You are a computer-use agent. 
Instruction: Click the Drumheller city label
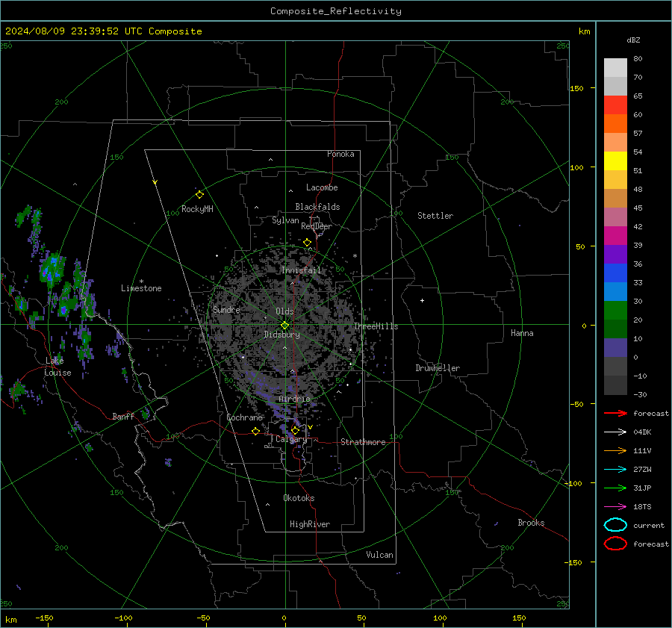pos(438,368)
